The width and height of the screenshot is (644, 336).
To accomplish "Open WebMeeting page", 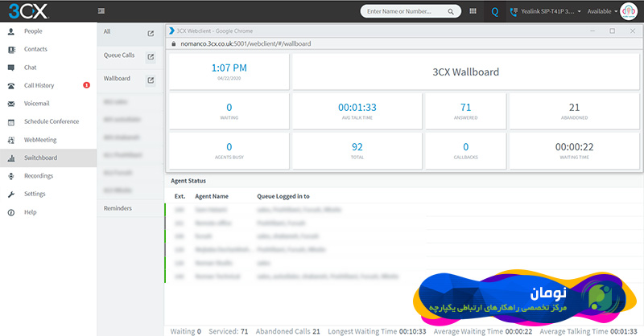I will pos(40,140).
